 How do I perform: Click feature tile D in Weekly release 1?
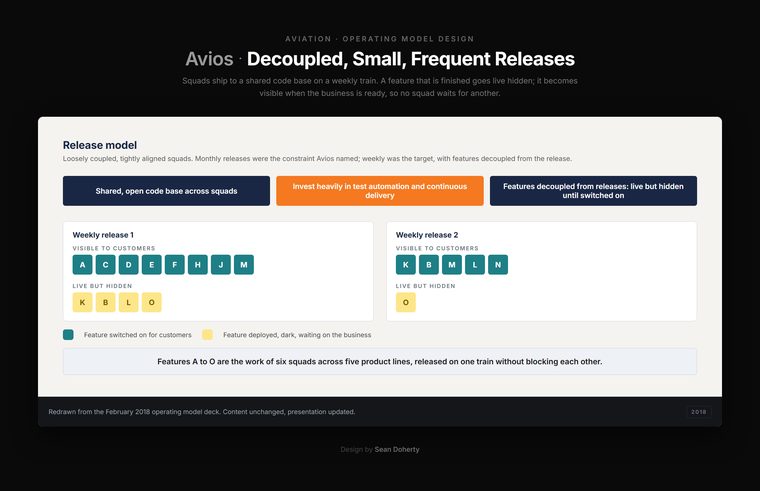(x=128, y=265)
